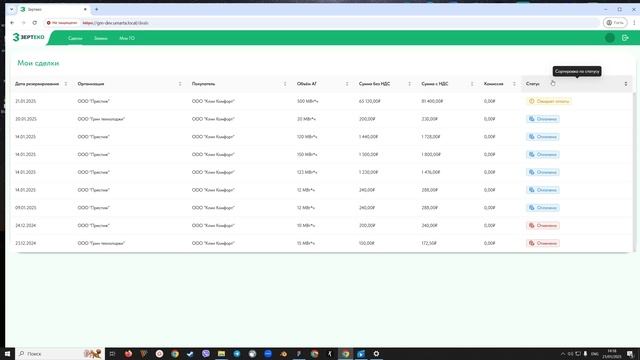Sort table by Дата резервирования column icon
Viewport: 640px width, 360px height.
pyautogui.click(x=66, y=84)
